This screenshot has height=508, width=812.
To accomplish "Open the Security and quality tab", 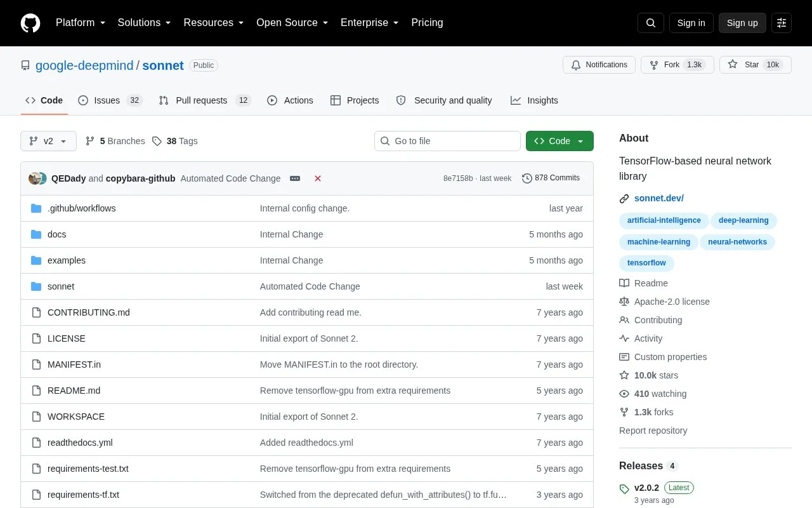I will pyautogui.click(x=444, y=100).
